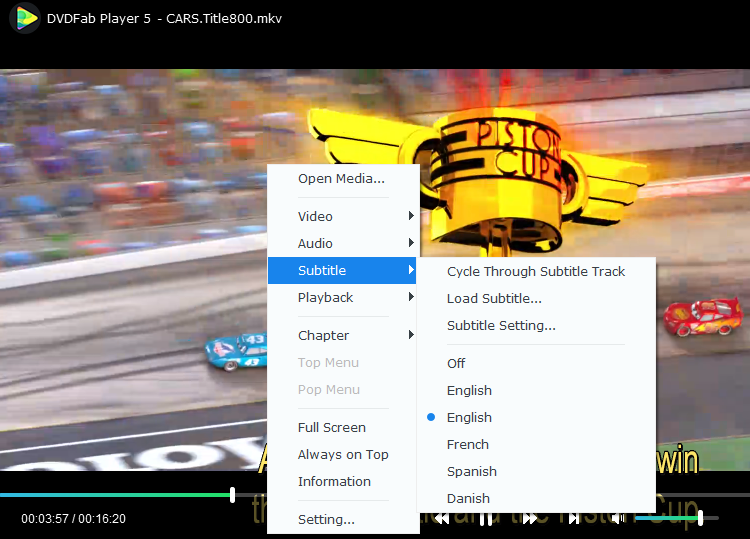The image size is (750, 539).
Task: Click the rewind button
Action: click(440, 518)
